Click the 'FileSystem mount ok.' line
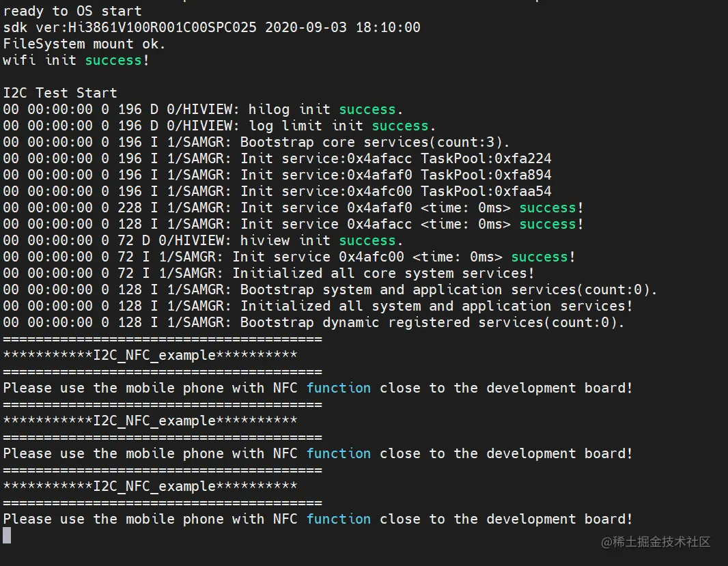This screenshot has height=566, width=728. pyautogui.click(x=84, y=44)
